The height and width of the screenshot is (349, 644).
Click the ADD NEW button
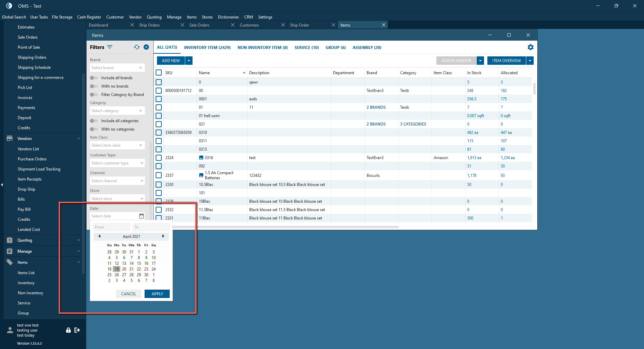(x=171, y=61)
